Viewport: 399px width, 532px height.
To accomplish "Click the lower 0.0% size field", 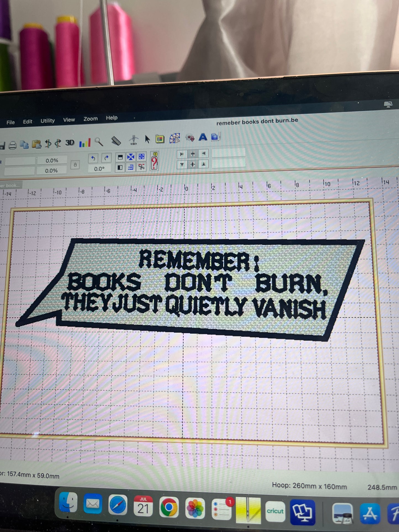I will point(51,170).
